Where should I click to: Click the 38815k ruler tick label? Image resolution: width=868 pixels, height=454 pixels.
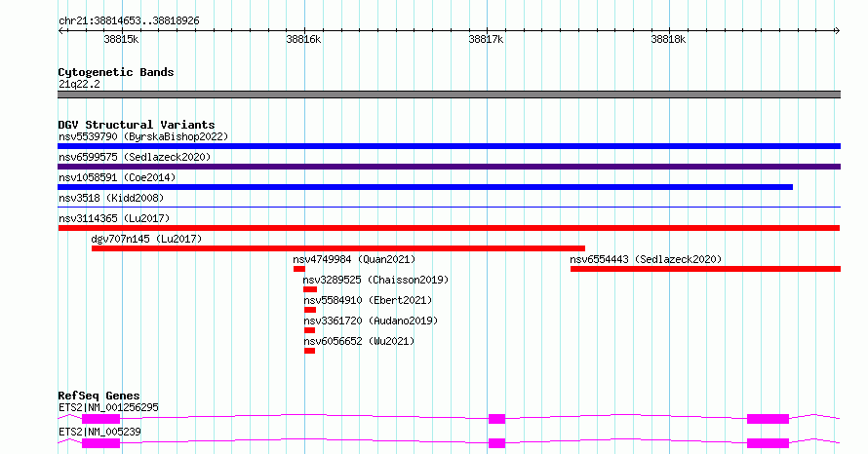tap(121, 39)
